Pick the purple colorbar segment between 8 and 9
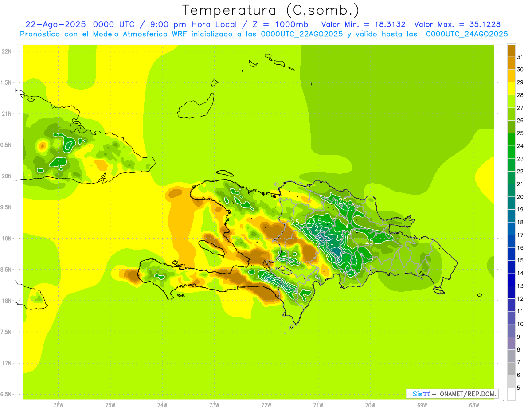Screen dimensions: 532x411 (511, 343)
